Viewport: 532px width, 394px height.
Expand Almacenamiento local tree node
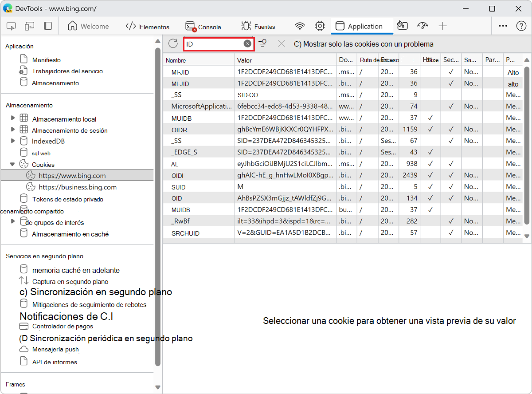(13, 118)
